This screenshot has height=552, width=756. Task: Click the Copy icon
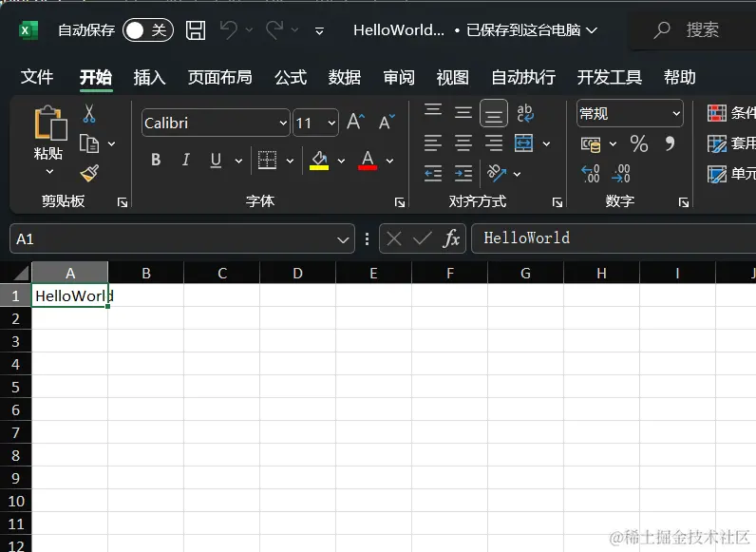pos(89,143)
